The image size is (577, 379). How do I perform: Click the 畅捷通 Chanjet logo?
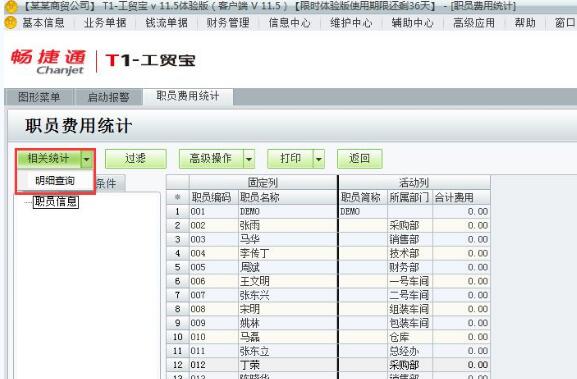pyautogui.click(x=49, y=61)
